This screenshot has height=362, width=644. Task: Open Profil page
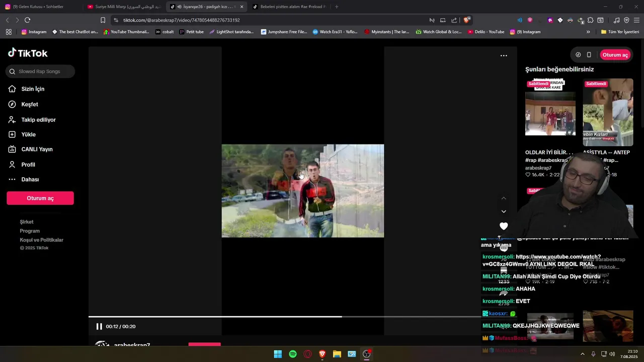28,165
